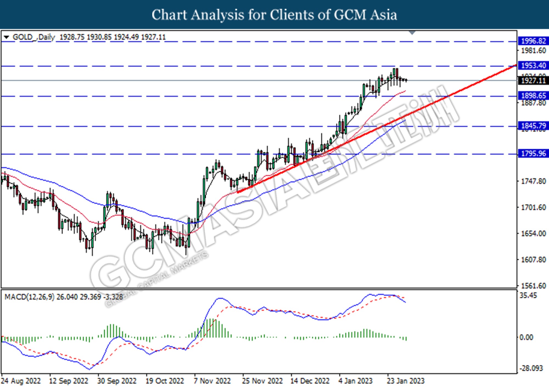
Task: Click the 1887.80 price scale value
Action: click(534, 103)
